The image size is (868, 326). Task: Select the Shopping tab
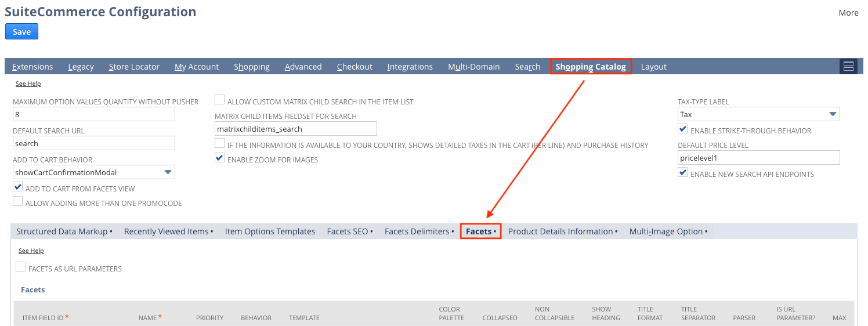[252, 67]
